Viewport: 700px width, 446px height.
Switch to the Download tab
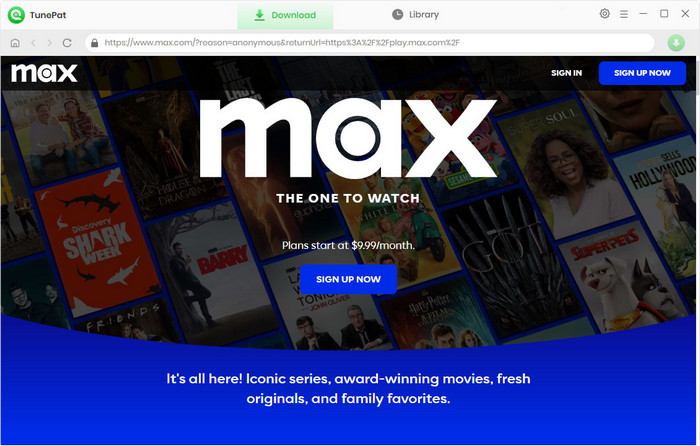tap(285, 15)
